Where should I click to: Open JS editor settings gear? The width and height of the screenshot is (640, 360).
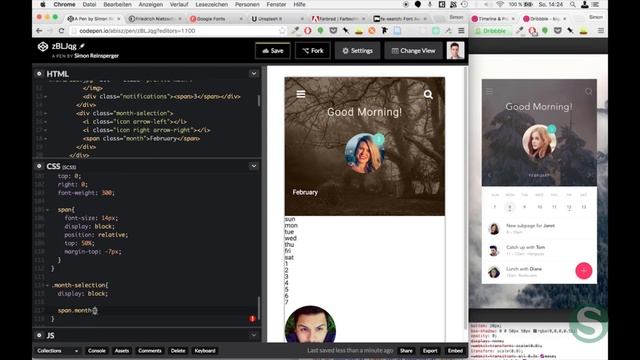click(x=39, y=335)
